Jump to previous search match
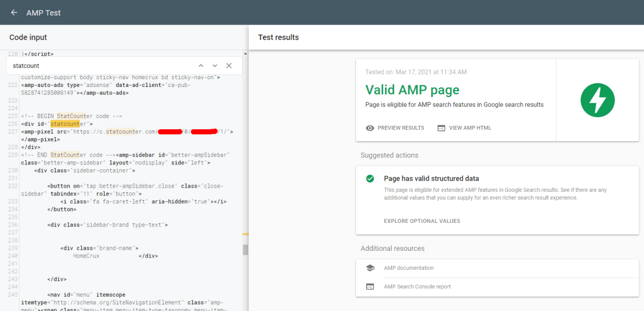The height and width of the screenshot is (311, 644). pos(201,66)
